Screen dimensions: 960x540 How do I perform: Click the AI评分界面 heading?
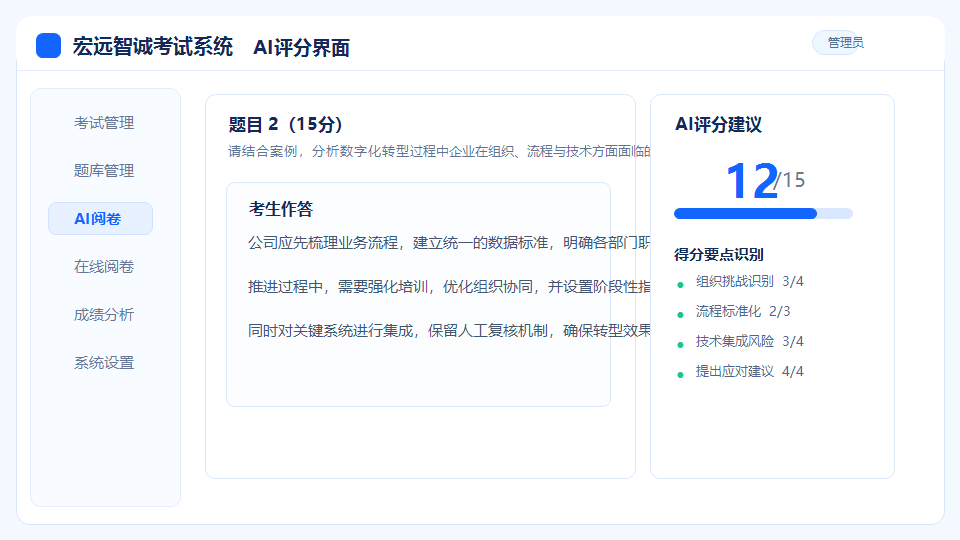click(301, 48)
